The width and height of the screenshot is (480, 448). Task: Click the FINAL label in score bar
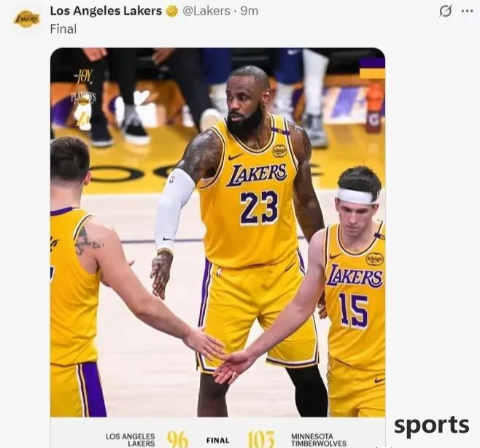coord(218,441)
